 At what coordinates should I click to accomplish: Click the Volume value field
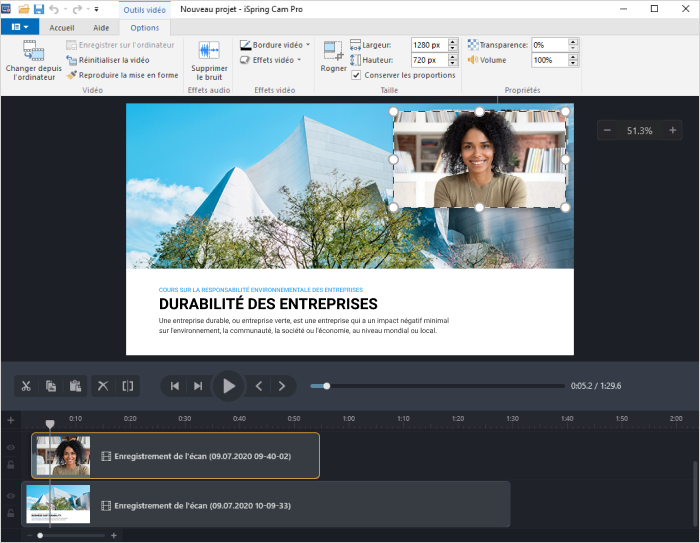tap(550, 60)
